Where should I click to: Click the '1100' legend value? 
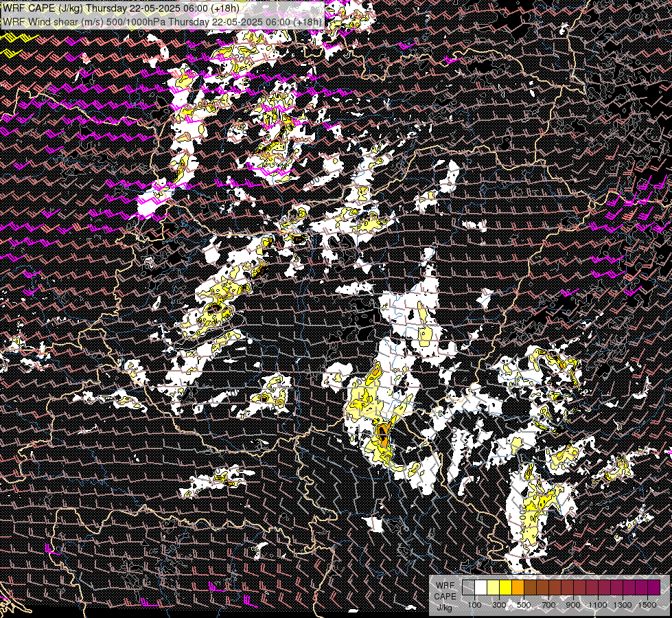point(598,605)
